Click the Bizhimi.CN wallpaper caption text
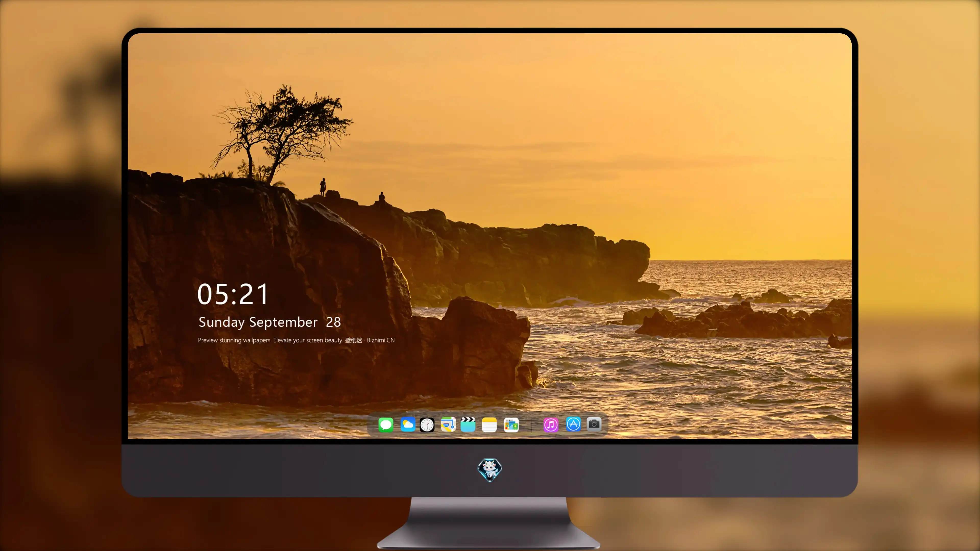980x551 pixels. click(296, 340)
